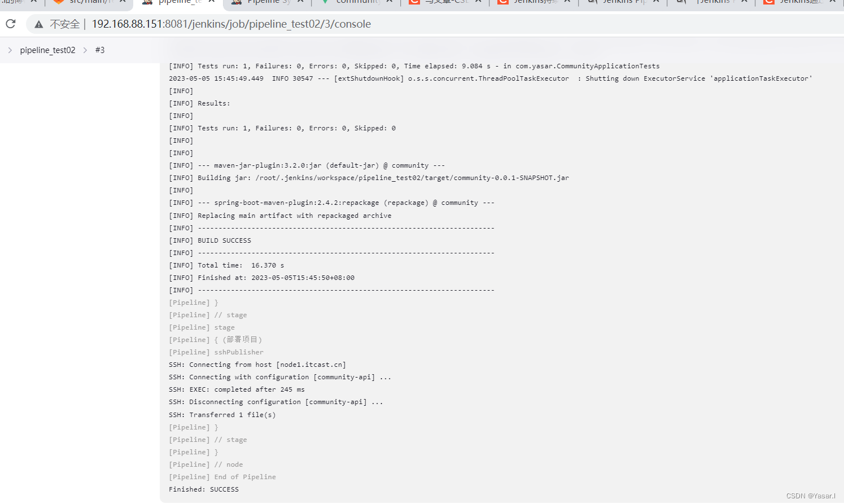Image resolution: width=844 pixels, height=504 pixels.
Task: Expand the breadcrumb chevron before pipeline_test02
Action: [x=10, y=50]
